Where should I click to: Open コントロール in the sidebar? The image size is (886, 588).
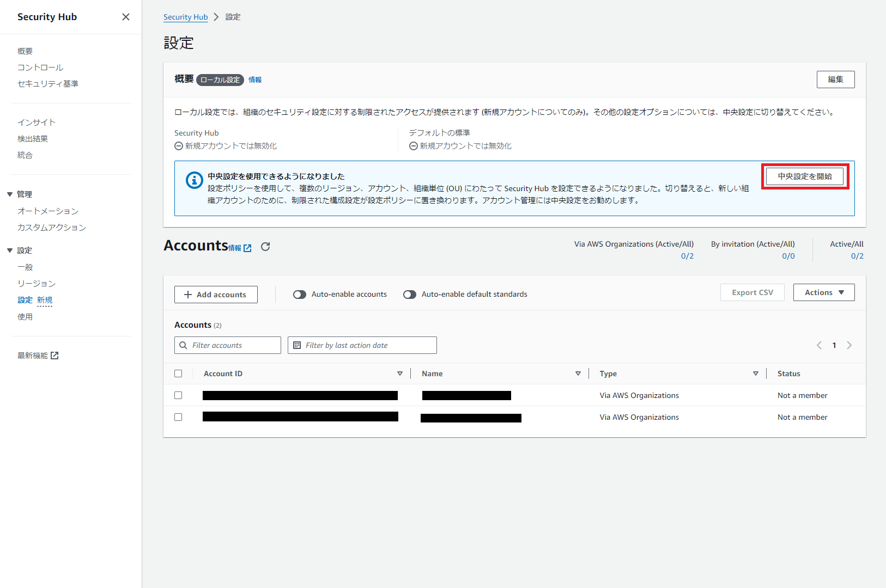[x=40, y=68]
